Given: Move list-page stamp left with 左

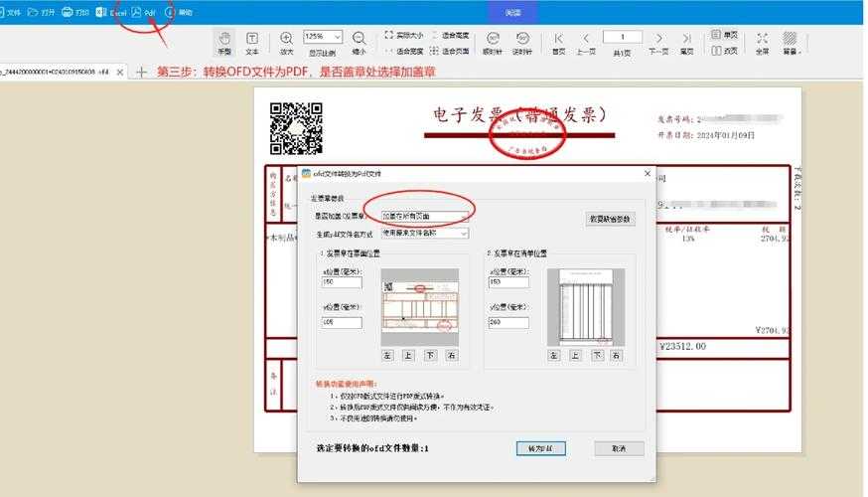Looking at the screenshot, I should pyautogui.click(x=554, y=356).
